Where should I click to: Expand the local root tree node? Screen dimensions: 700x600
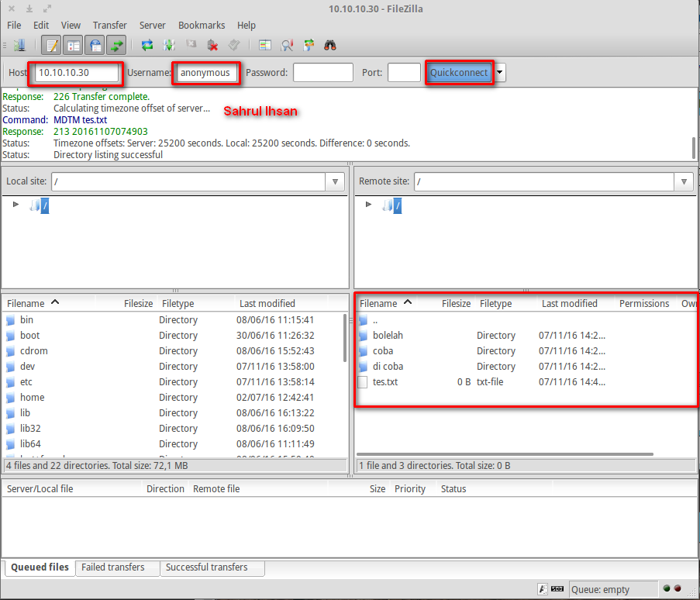(x=16, y=205)
